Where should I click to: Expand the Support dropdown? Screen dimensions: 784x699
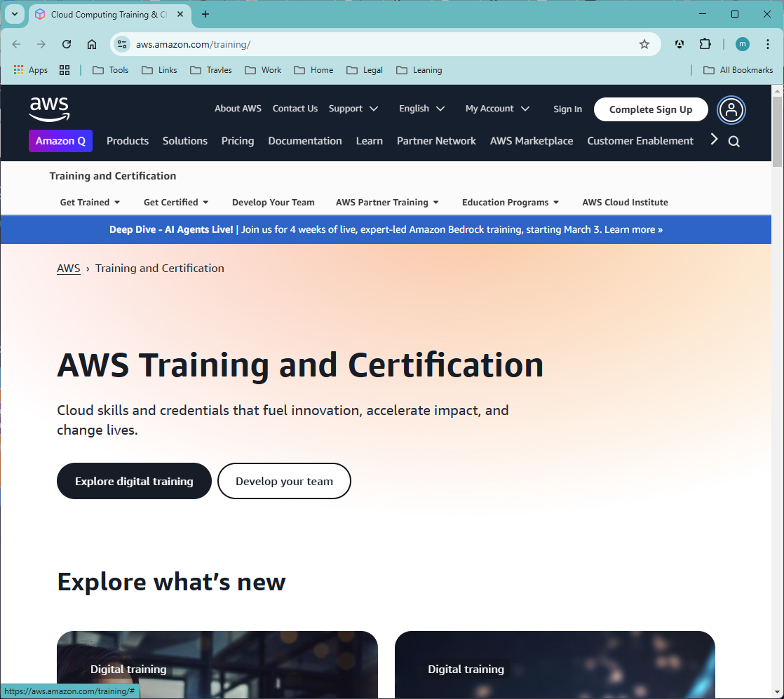(x=353, y=109)
